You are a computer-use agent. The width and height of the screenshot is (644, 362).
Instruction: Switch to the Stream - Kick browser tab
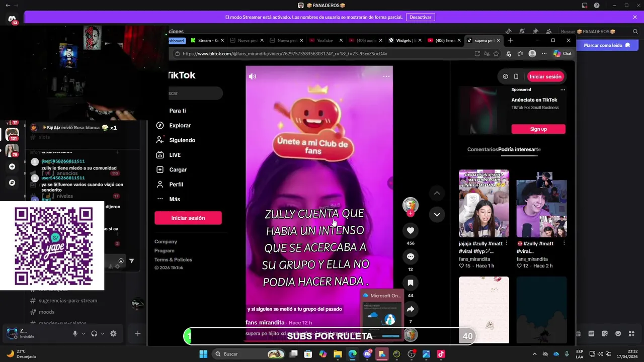pos(208,40)
